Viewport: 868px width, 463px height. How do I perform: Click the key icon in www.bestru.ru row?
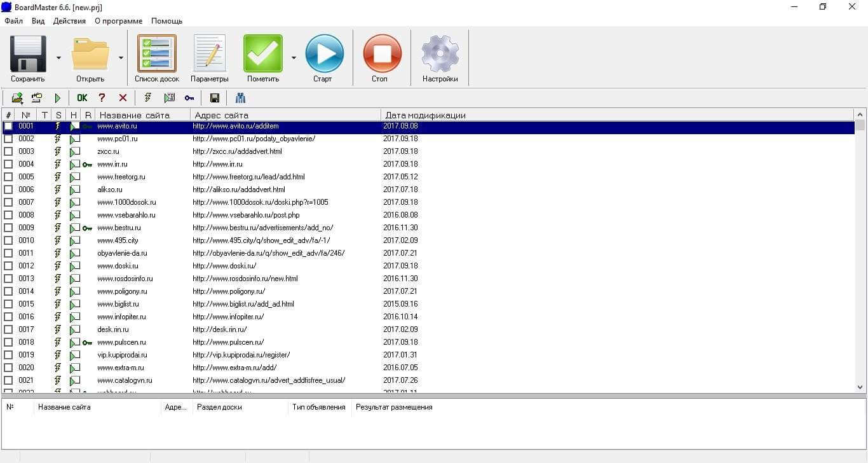(x=88, y=228)
